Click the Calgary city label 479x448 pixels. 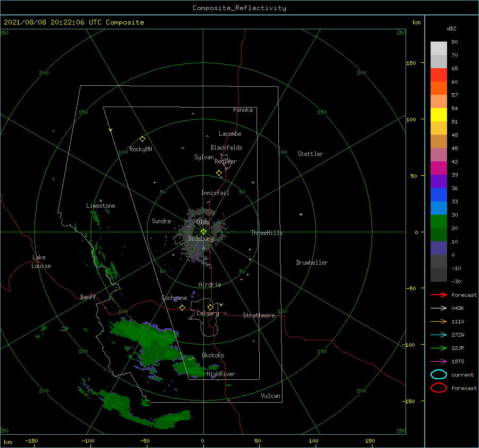(x=208, y=313)
